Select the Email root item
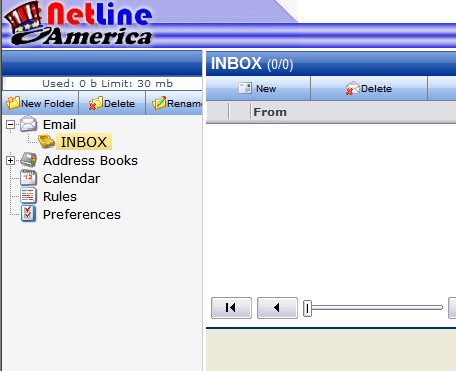The width and height of the screenshot is (456, 371). 59,124
